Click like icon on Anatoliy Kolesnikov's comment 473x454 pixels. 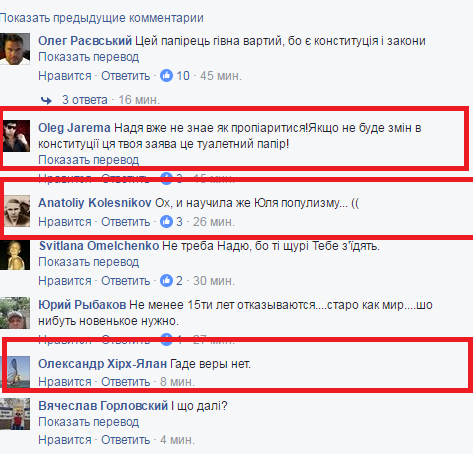pos(166,222)
